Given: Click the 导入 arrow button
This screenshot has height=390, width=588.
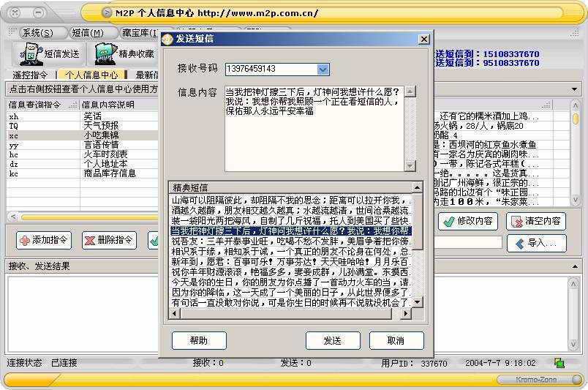Looking at the screenshot, I should (536, 243).
